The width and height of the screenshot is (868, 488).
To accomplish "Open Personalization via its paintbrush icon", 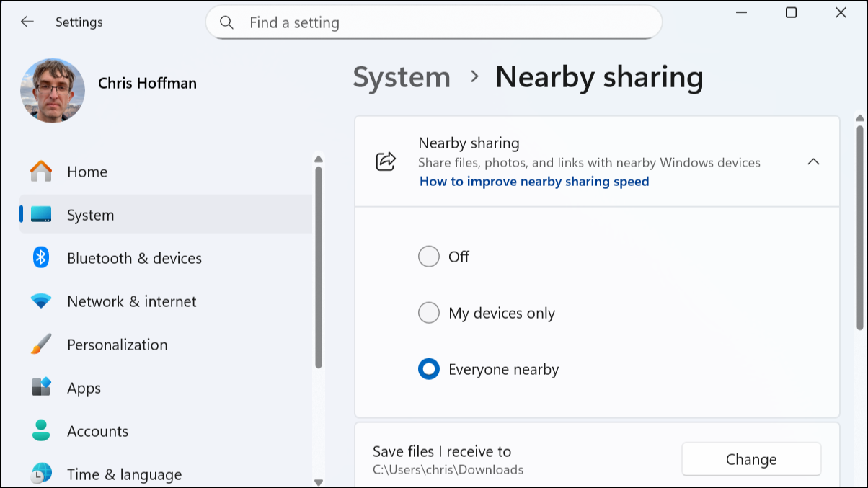I will click(x=41, y=345).
